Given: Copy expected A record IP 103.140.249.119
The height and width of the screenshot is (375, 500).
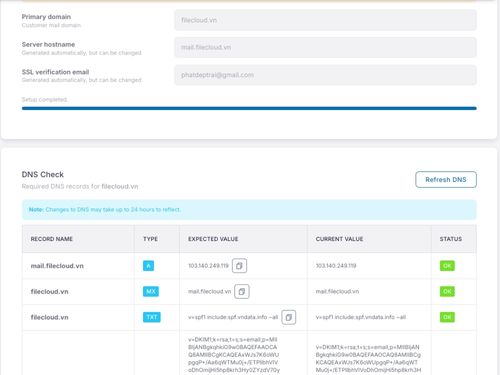Looking at the screenshot, I should (239, 266).
